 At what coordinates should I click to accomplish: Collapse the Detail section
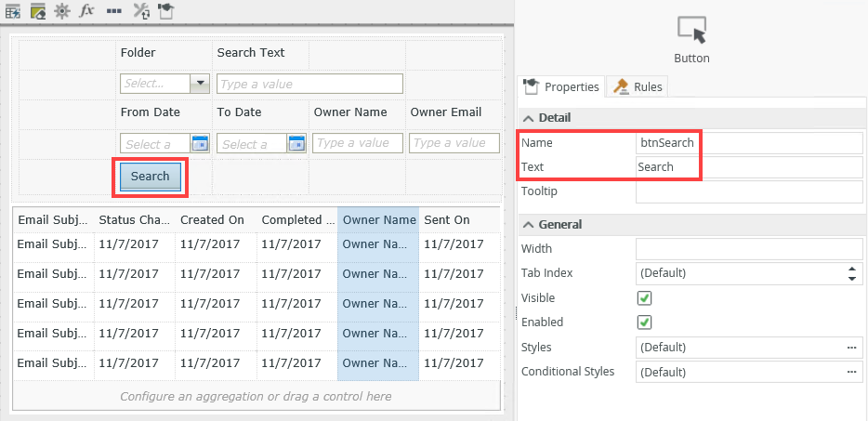point(529,118)
